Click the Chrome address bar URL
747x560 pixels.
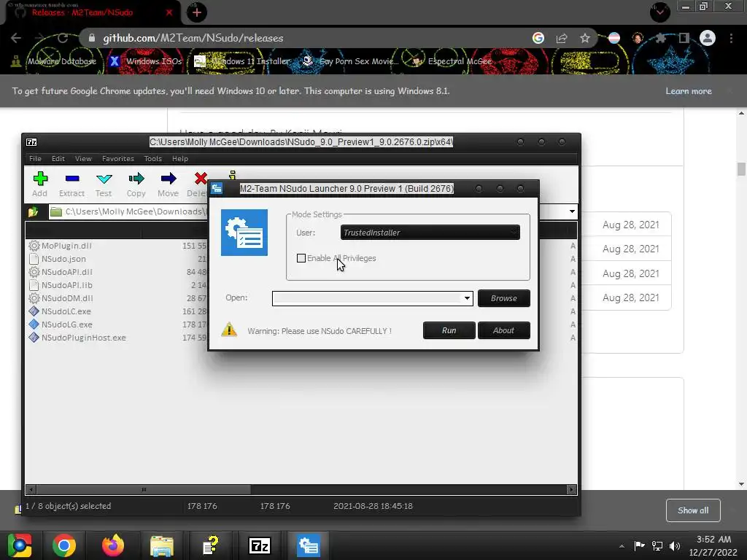[x=193, y=38]
